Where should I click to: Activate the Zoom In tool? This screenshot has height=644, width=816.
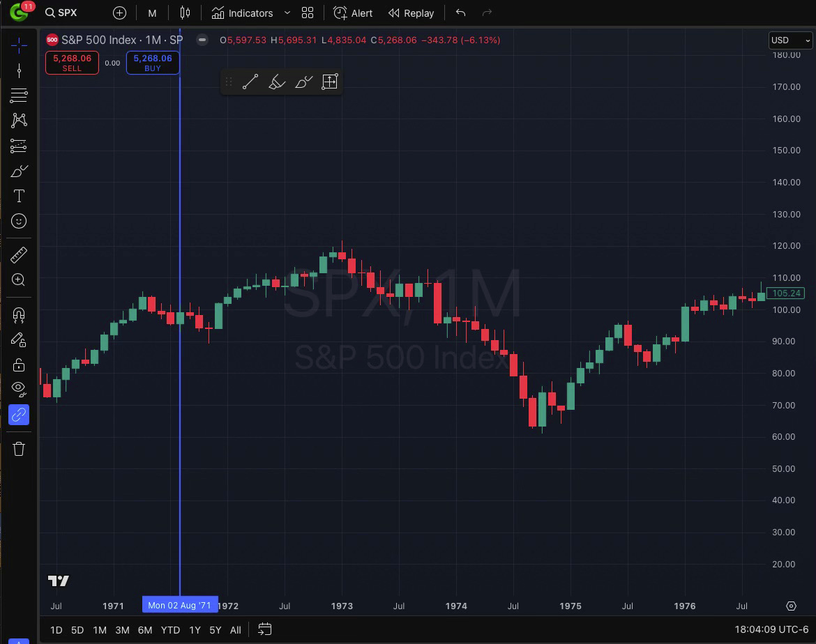tap(19, 280)
